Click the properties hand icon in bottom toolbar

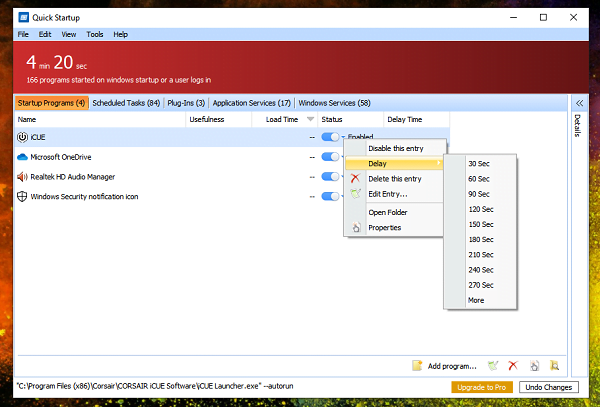[x=535, y=366]
